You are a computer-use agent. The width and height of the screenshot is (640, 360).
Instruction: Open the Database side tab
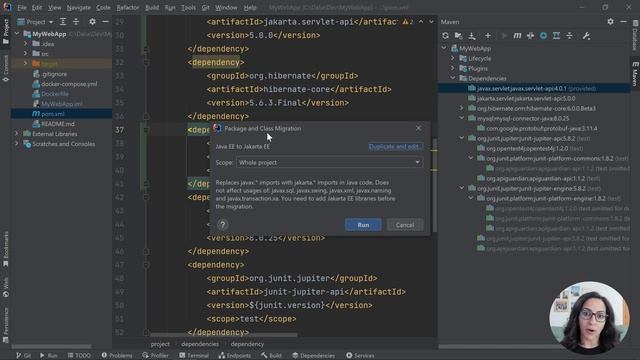(x=635, y=36)
